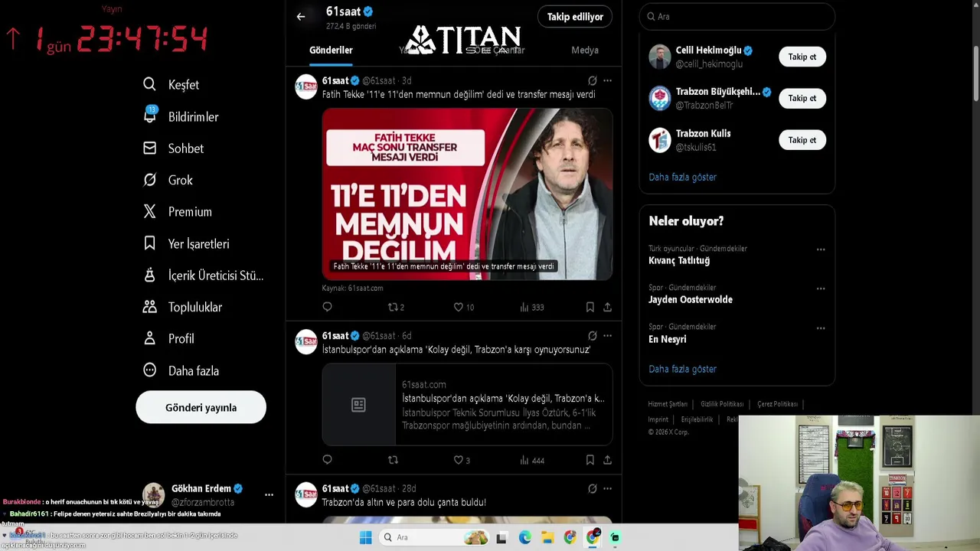Viewport: 980px width, 551px height.
Task: Open Celil Hekimoğlu profile avatar
Action: coord(660,57)
